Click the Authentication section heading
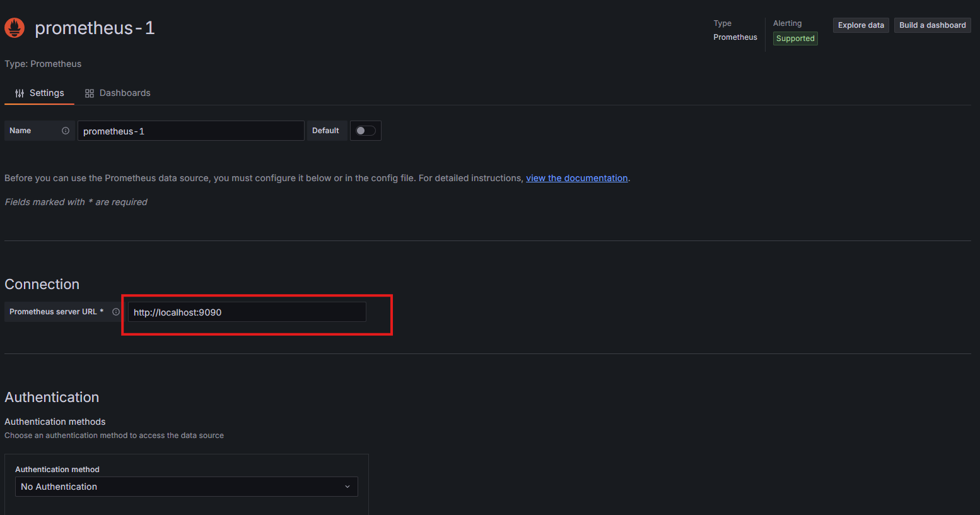 click(x=52, y=397)
